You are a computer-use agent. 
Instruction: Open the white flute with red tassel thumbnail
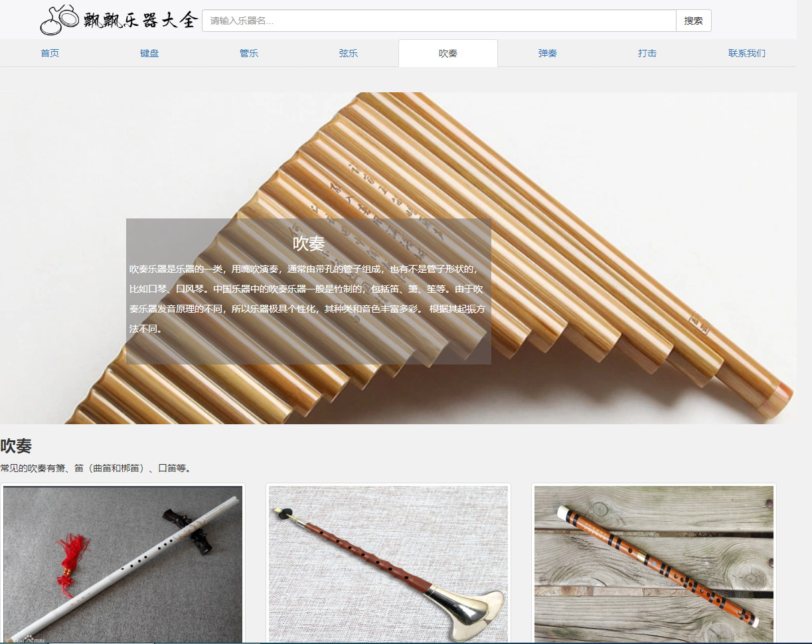point(123,564)
